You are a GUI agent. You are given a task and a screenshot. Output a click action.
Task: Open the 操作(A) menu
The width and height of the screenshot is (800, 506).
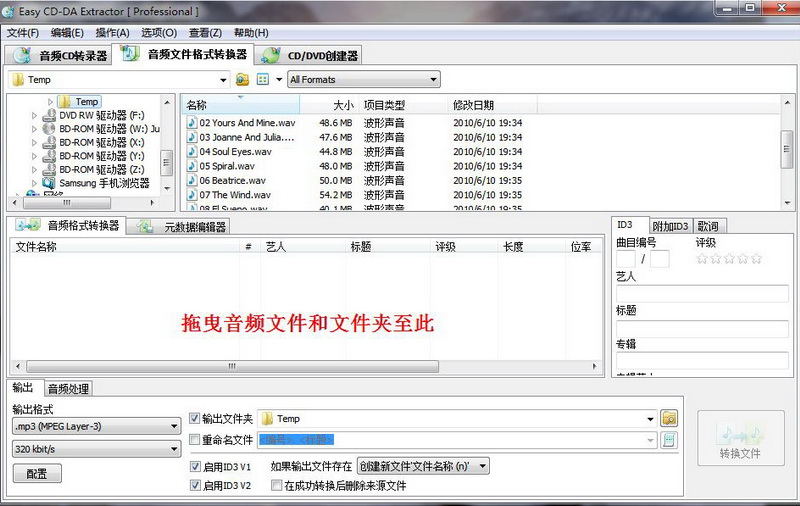click(x=112, y=33)
